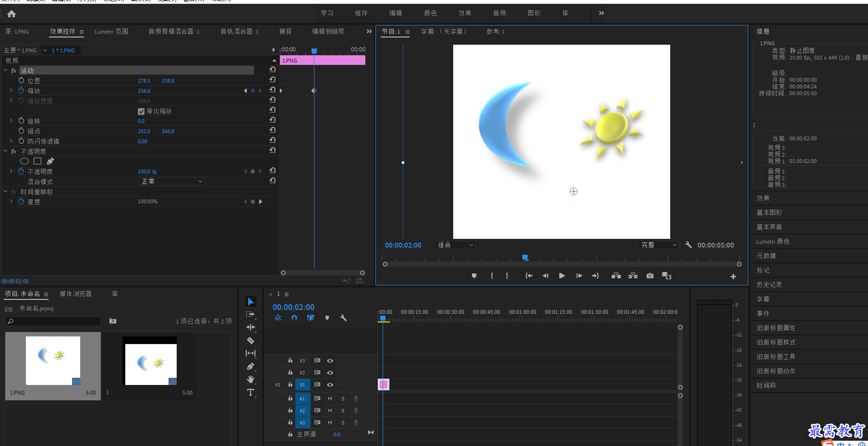Click the project panel search field
The width and height of the screenshot is (868, 446).
click(x=53, y=321)
